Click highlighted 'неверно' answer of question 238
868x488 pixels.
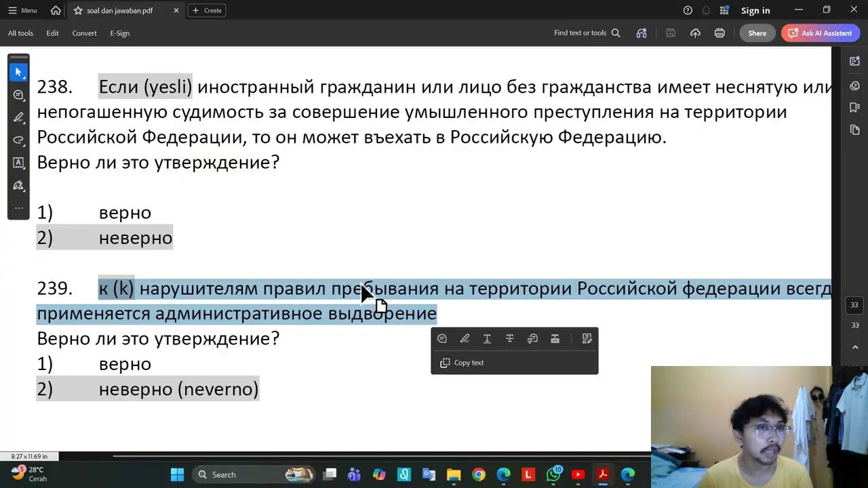tap(136, 238)
